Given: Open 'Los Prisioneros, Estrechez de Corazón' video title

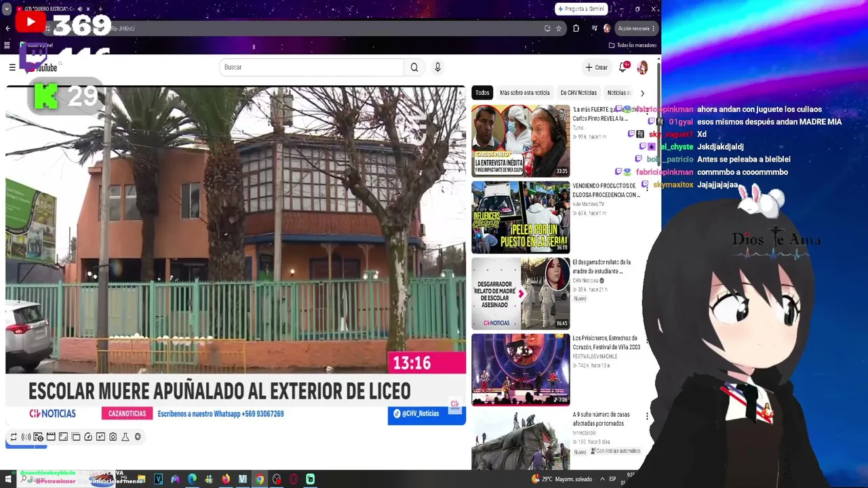Looking at the screenshot, I should point(606,342).
